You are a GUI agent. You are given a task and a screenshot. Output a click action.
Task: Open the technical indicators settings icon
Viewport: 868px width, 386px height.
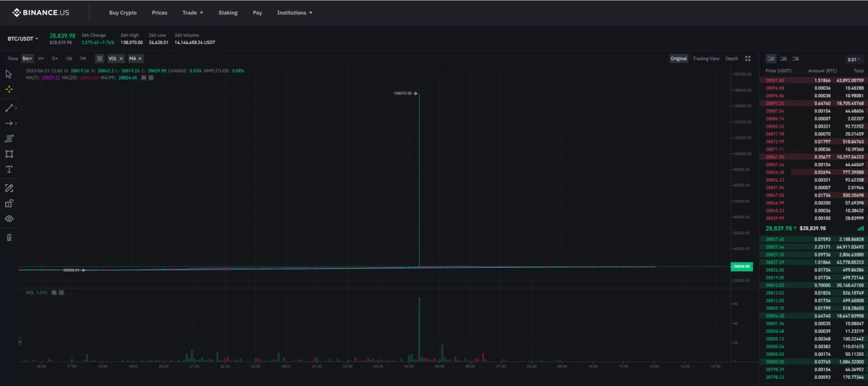[99, 59]
